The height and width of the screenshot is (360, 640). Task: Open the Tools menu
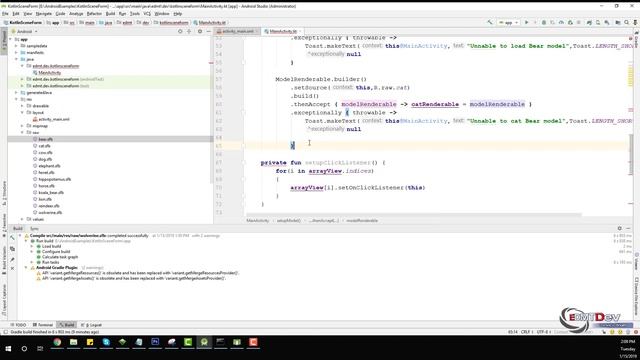(x=135, y=14)
